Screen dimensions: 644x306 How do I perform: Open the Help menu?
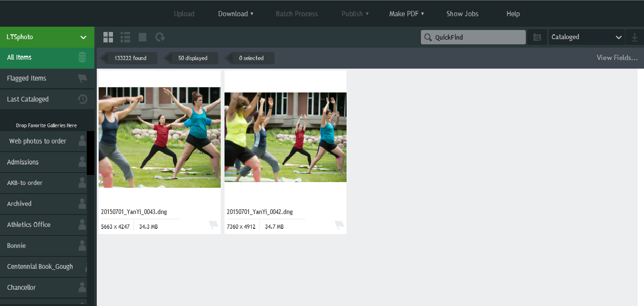(513, 14)
